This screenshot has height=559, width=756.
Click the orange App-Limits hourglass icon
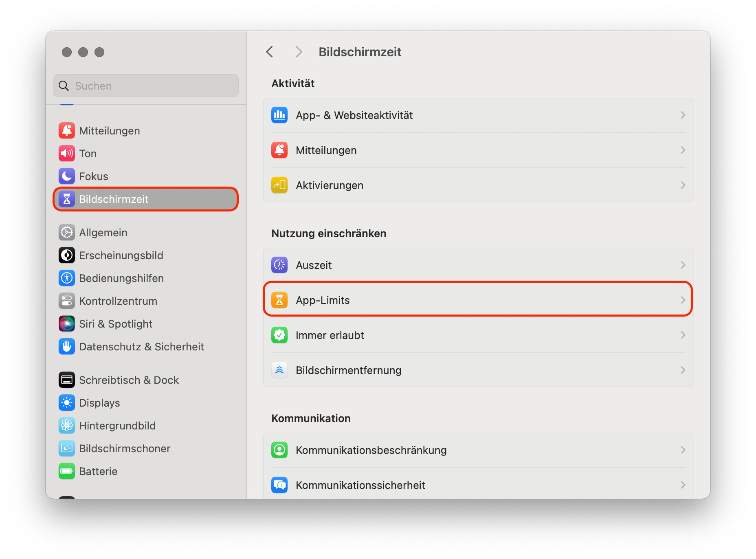[279, 300]
